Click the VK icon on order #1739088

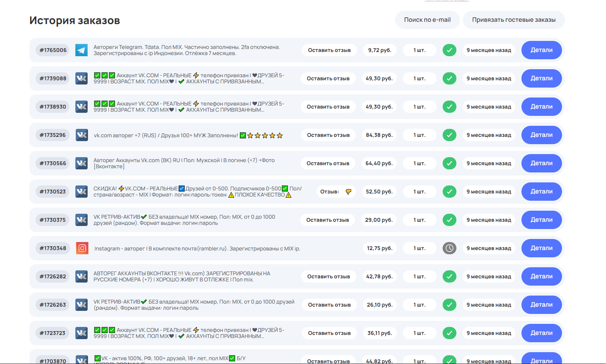click(81, 78)
